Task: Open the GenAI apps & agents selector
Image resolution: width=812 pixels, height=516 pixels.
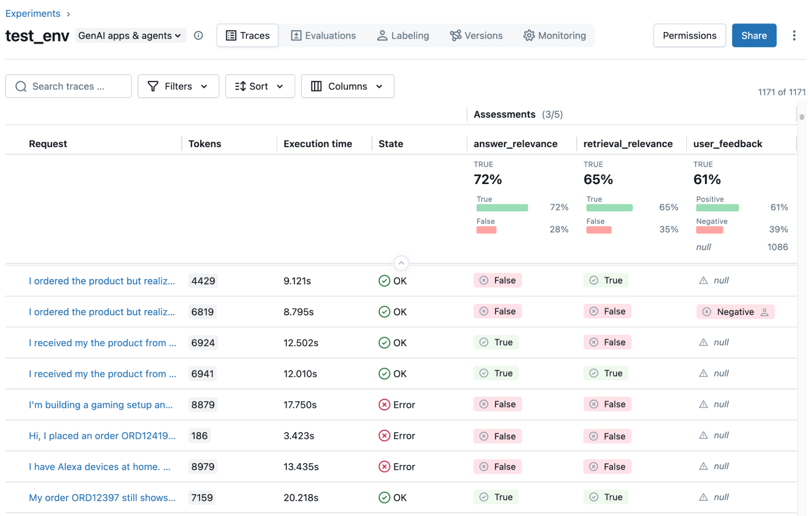Action: click(130, 36)
